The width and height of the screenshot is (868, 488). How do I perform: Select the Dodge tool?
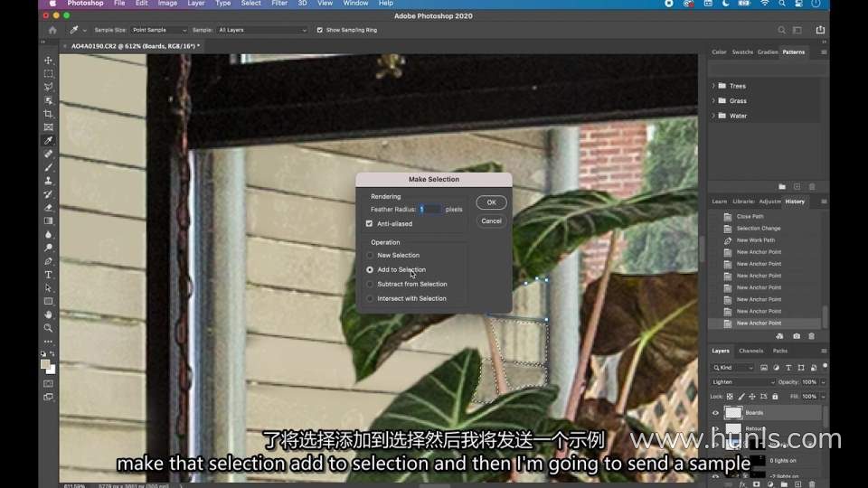(x=49, y=248)
